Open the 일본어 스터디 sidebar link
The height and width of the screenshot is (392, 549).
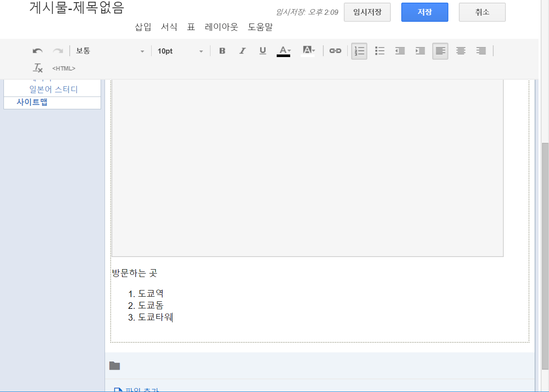pyautogui.click(x=53, y=89)
